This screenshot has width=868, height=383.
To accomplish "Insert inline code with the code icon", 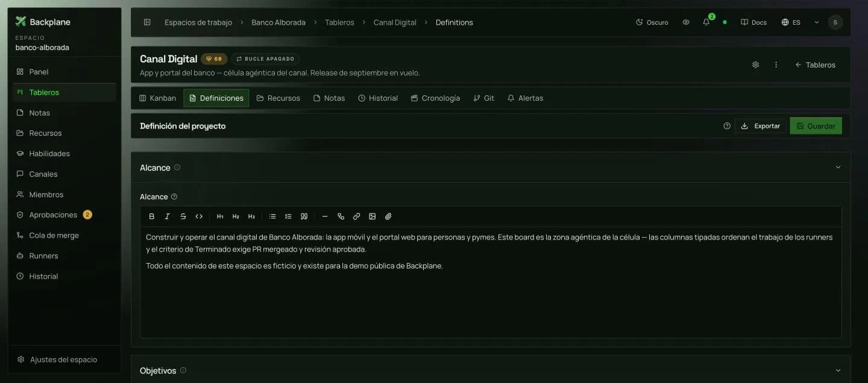I will [199, 217].
